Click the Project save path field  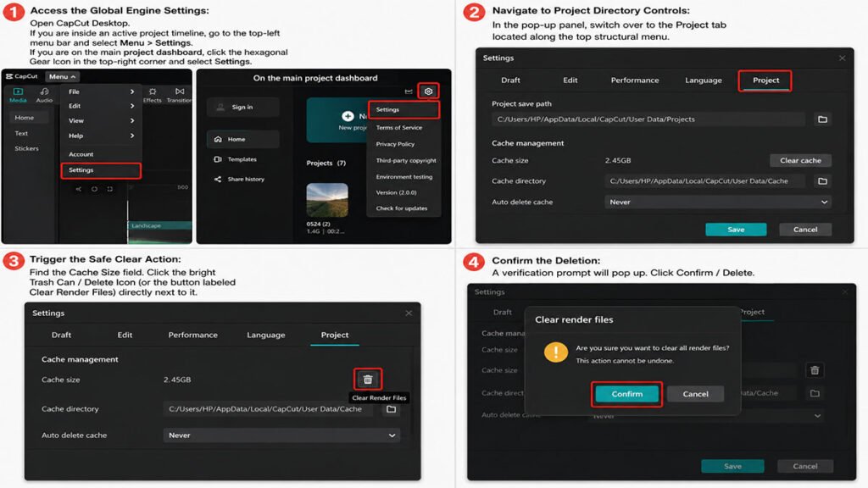(x=648, y=119)
